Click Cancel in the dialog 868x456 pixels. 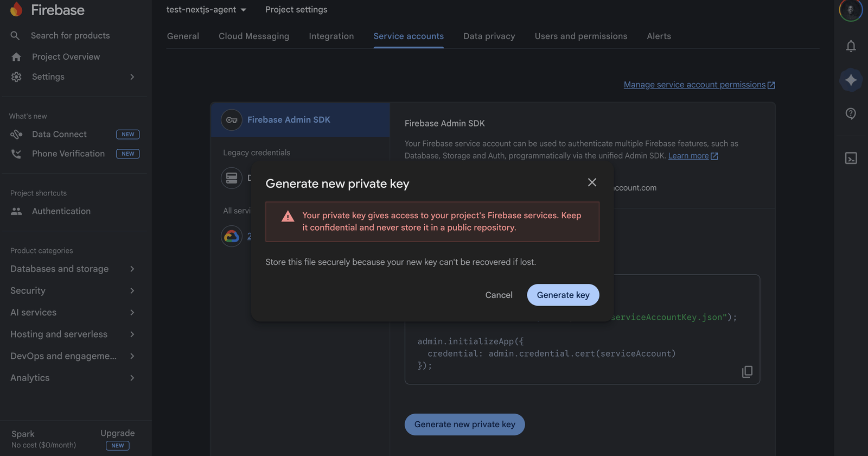tap(499, 295)
